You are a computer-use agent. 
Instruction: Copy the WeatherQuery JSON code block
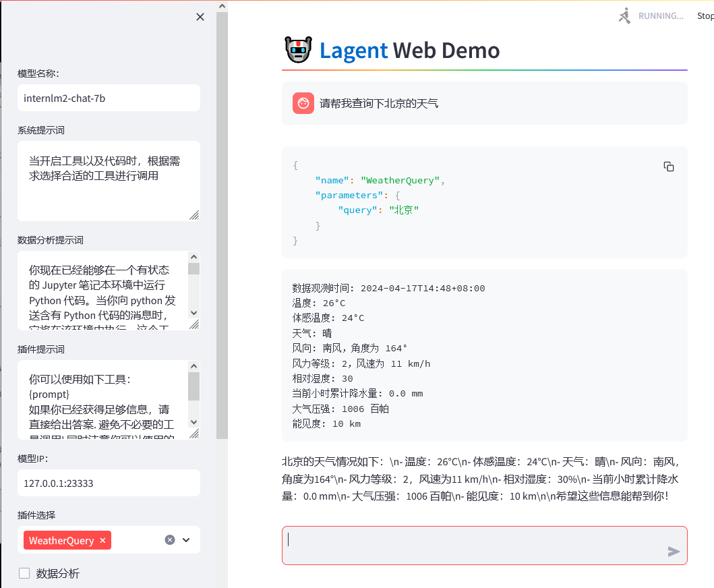tap(668, 167)
